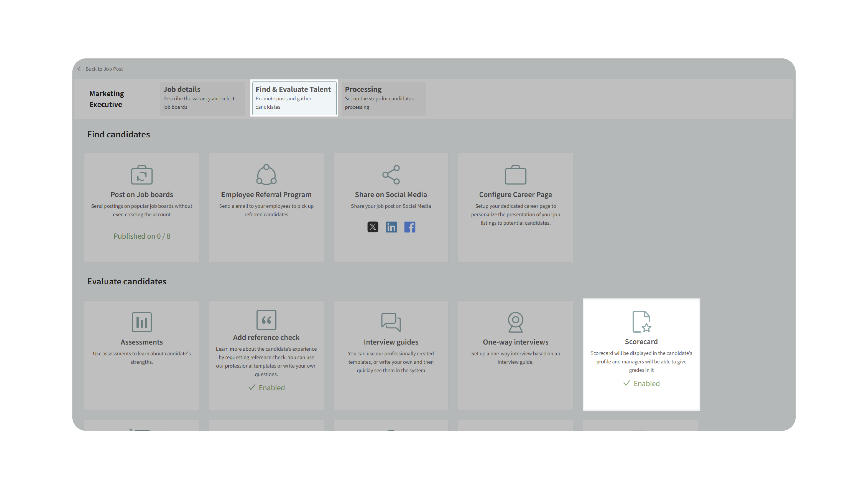Image resolution: width=868 pixels, height=489 pixels.
Task: Click the Employee Referral Program icon
Action: tap(266, 175)
